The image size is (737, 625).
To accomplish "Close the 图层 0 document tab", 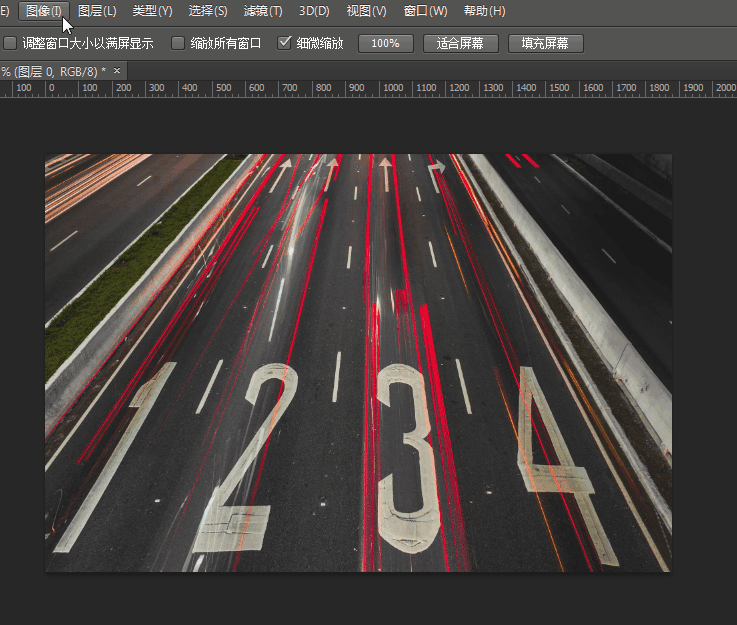I will (x=117, y=71).
